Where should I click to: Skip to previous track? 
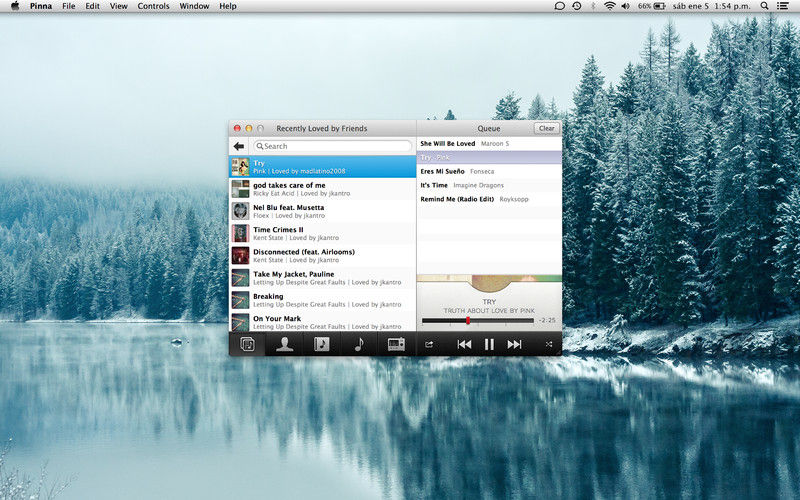(464, 344)
